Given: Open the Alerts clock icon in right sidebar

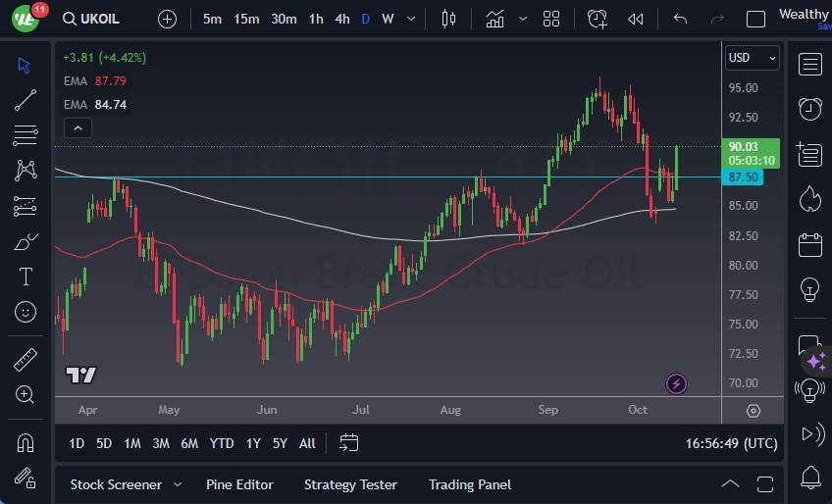Looking at the screenshot, I should click(809, 108).
